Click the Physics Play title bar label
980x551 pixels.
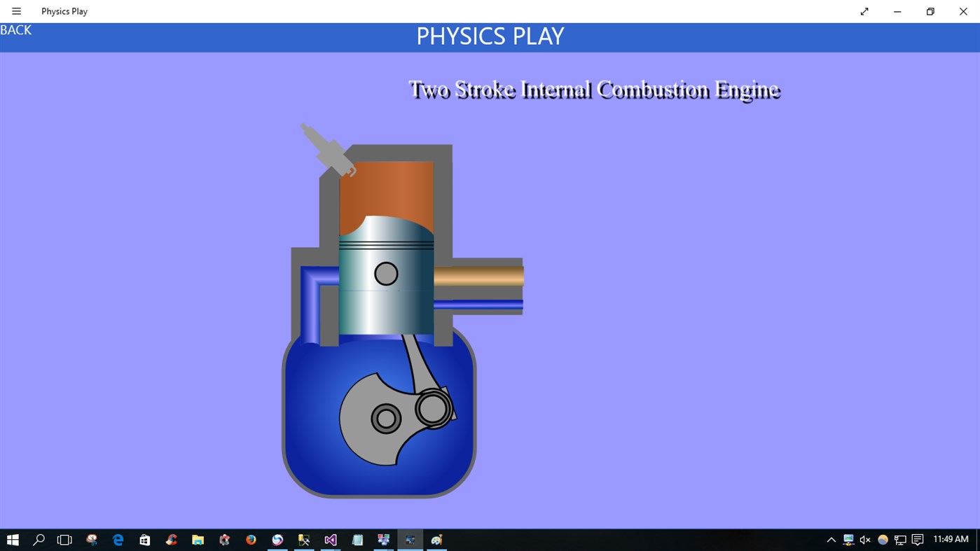(64, 11)
